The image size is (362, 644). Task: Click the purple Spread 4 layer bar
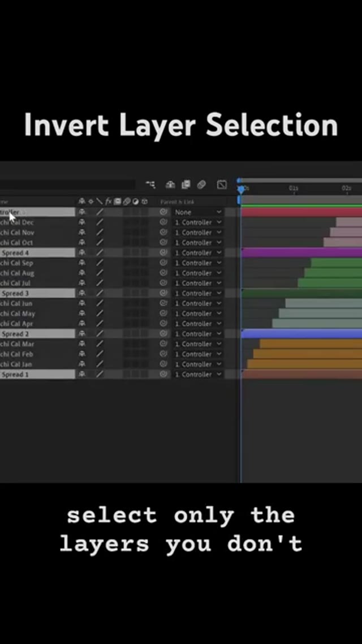[301, 253]
